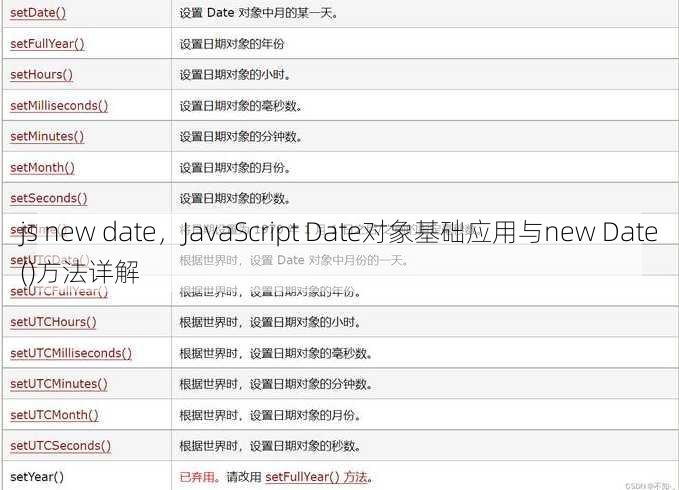
Task: Click description '设置日期对象的分钟数。'
Action: 241,137
